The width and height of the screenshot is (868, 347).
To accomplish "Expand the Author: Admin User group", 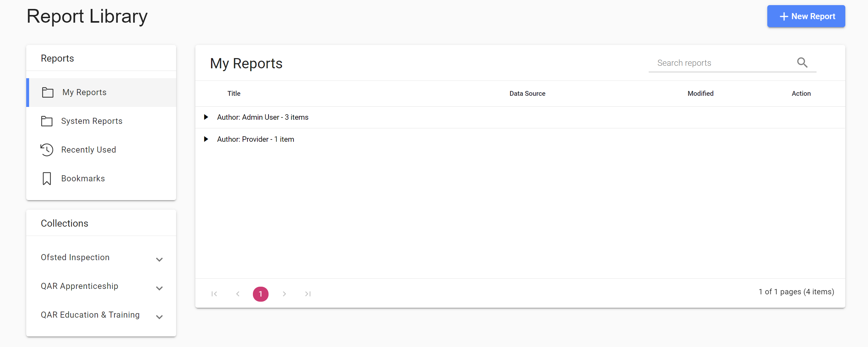I will click(206, 117).
